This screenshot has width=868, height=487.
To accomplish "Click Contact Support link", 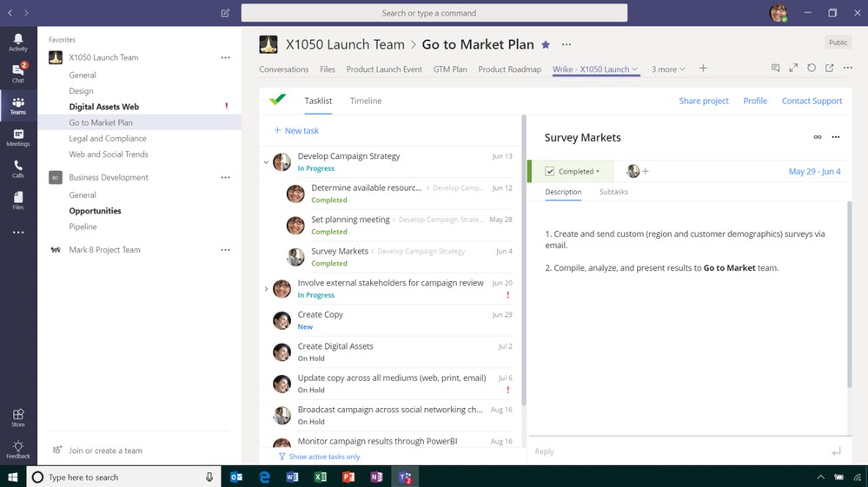I will [812, 101].
